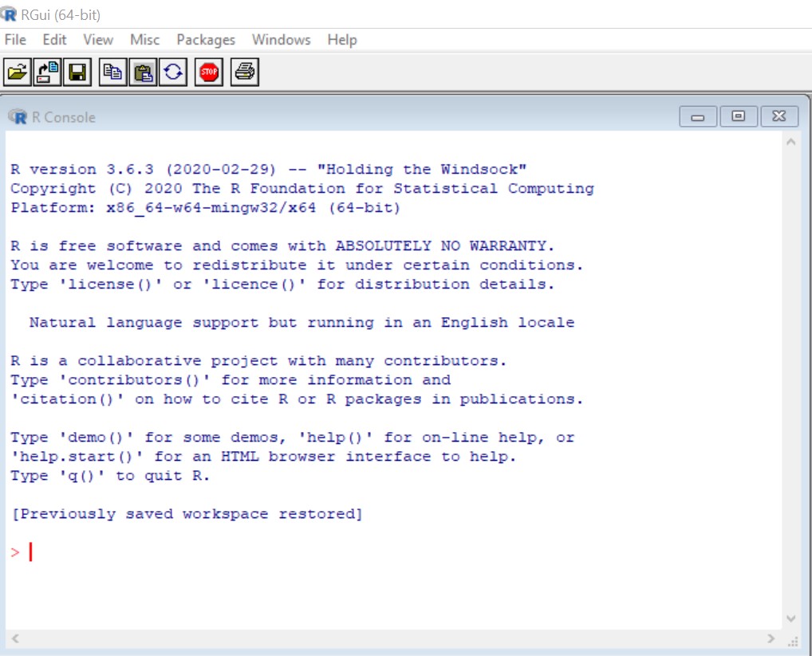The image size is (812, 656).
Task: Click the R Console window icon
Action: click(18, 117)
